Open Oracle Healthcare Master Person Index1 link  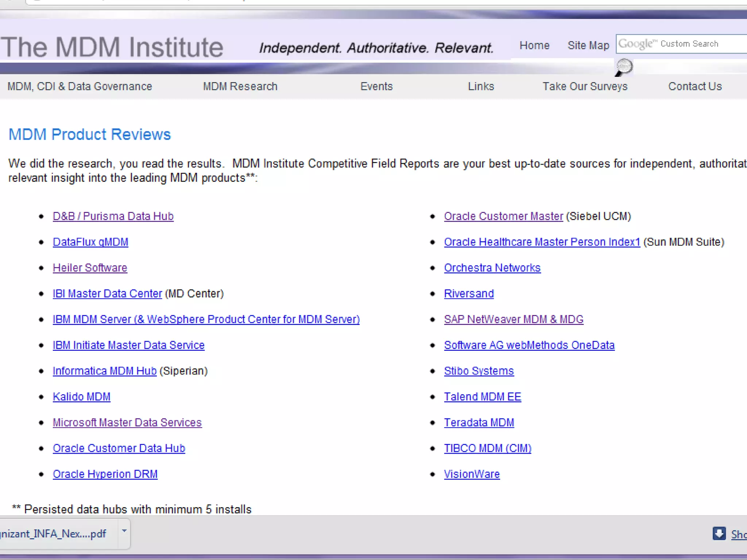[x=542, y=242]
